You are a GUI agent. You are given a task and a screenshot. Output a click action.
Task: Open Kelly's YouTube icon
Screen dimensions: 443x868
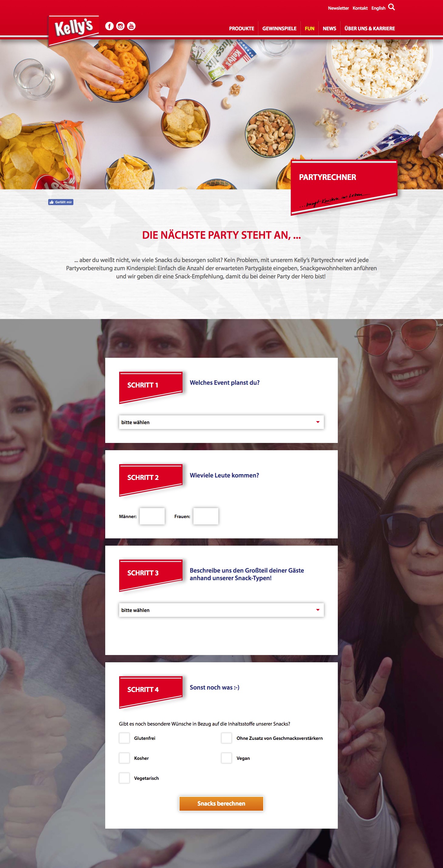point(131,26)
